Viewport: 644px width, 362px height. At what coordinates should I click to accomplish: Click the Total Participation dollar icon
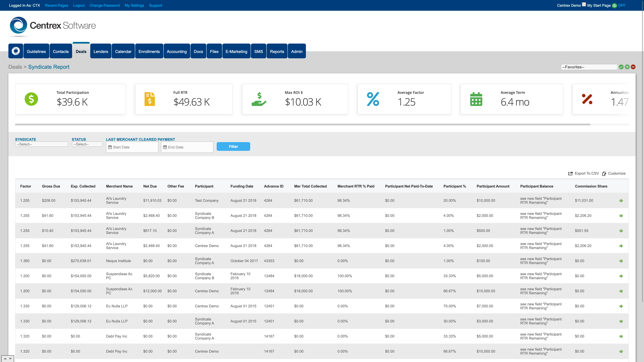click(x=31, y=99)
